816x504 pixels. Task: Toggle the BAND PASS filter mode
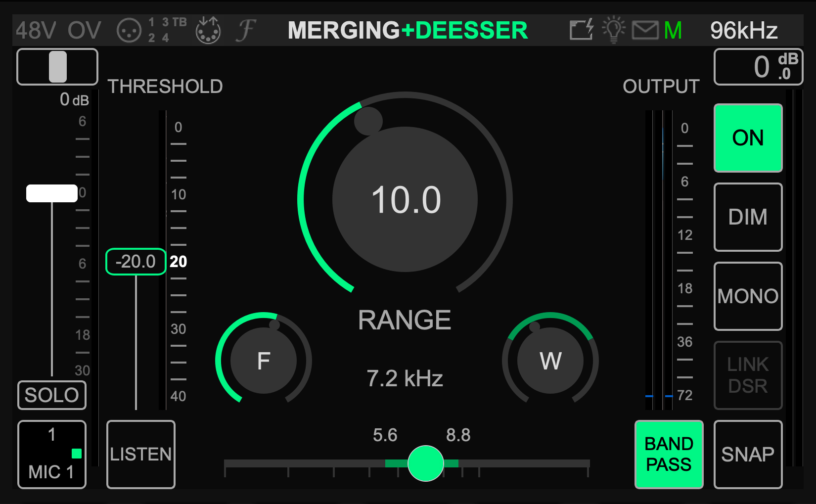point(669,454)
